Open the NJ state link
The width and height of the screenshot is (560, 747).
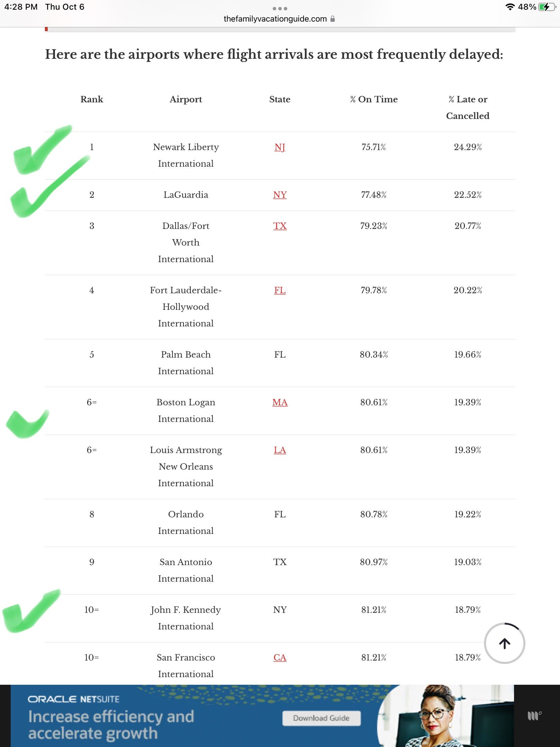[280, 147]
